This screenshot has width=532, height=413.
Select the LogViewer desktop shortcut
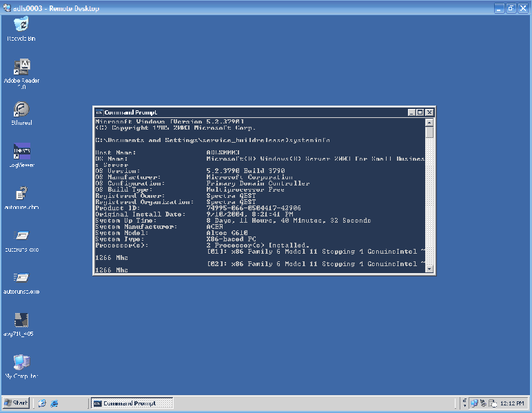pos(22,156)
